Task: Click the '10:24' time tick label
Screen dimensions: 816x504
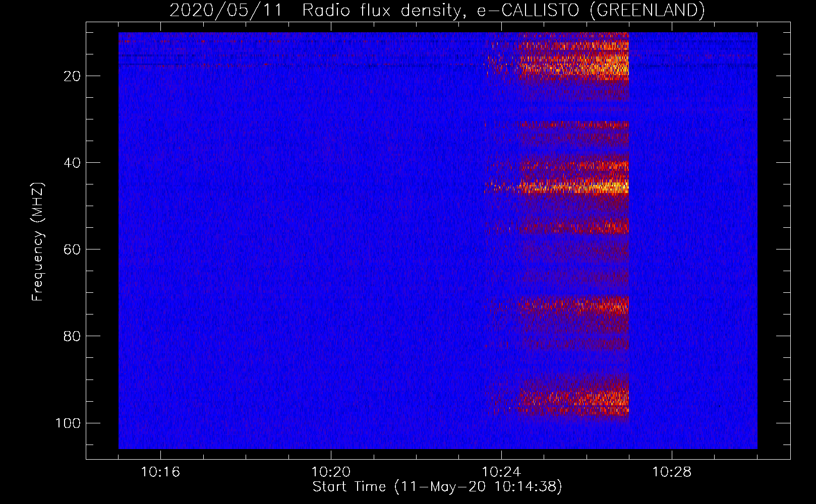Action: pyautogui.click(x=501, y=472)
